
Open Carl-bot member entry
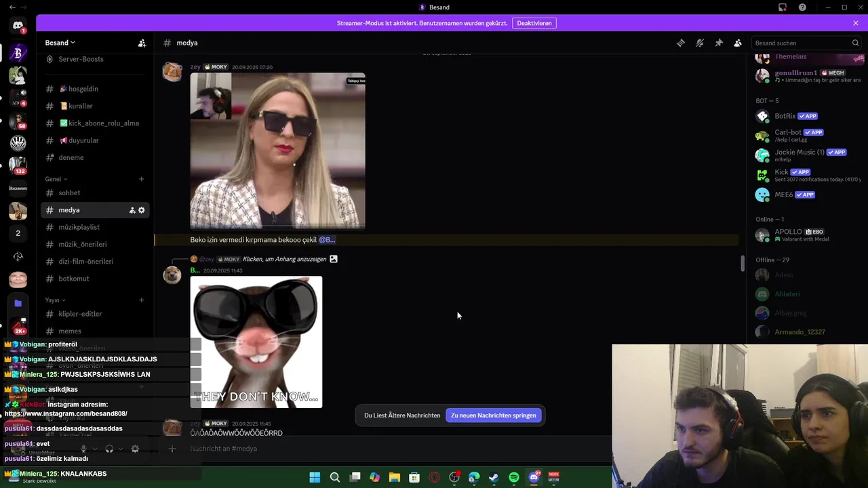(807, 135)
